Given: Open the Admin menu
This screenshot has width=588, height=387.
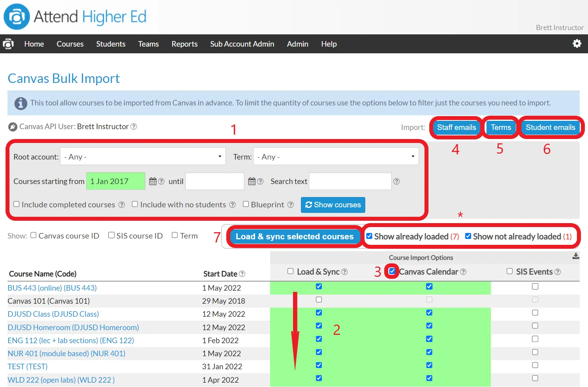Looking at the screenshot, I should pyautogui.click(x=297, y=44).
